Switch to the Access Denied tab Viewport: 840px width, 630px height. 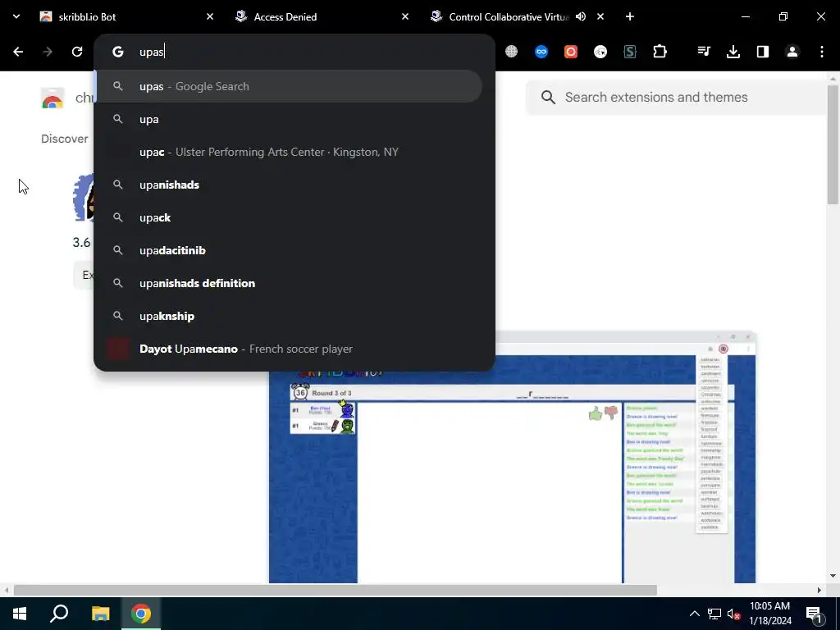[322, 16]
